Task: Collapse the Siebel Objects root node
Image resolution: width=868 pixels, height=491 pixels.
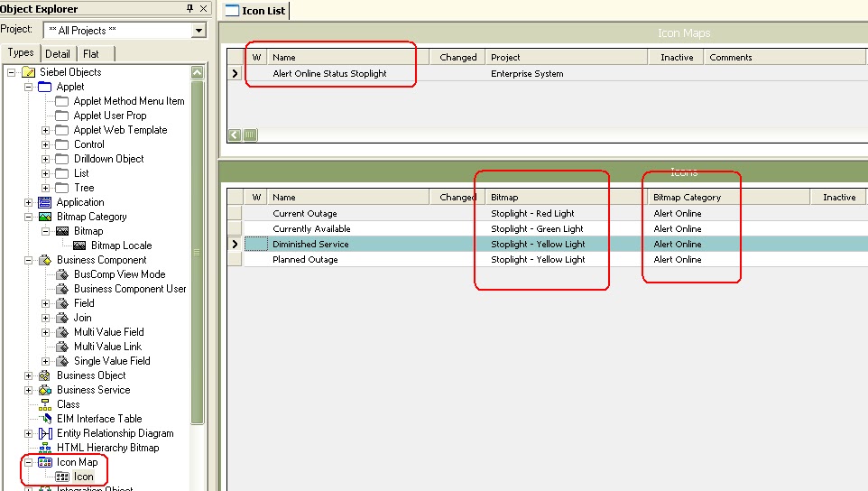Action: coord(11,72)
